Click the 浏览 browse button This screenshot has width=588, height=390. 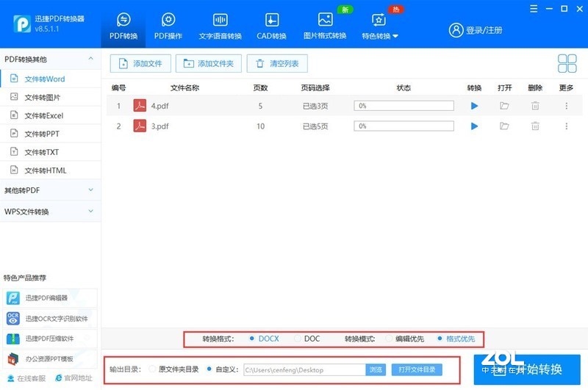pyautogui.click(x=376, y=369)
